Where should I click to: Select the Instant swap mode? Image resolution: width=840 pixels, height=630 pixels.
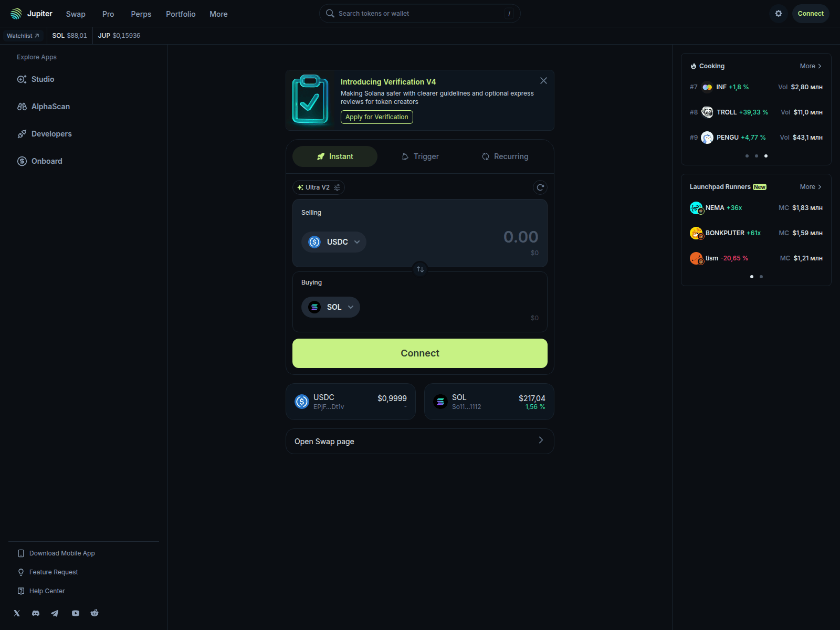tap(335, 156)
